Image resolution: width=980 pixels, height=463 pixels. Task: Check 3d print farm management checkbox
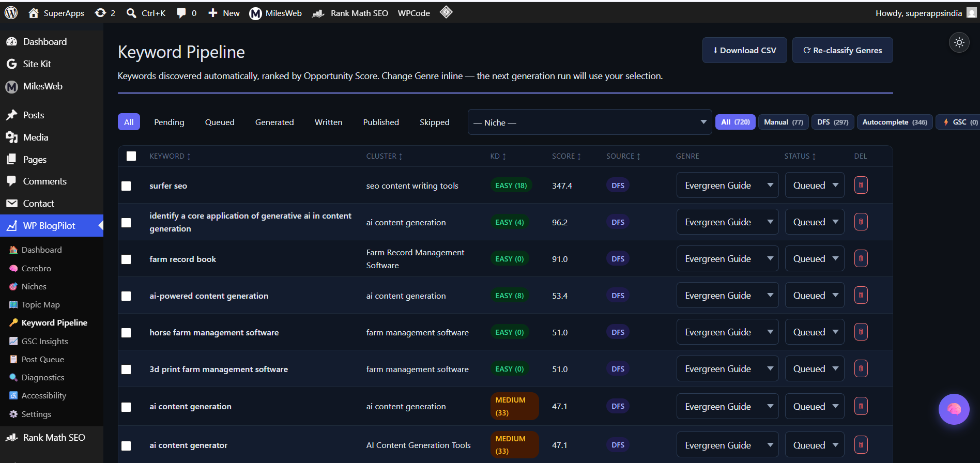pyautogui.click(x=126, y=369)
